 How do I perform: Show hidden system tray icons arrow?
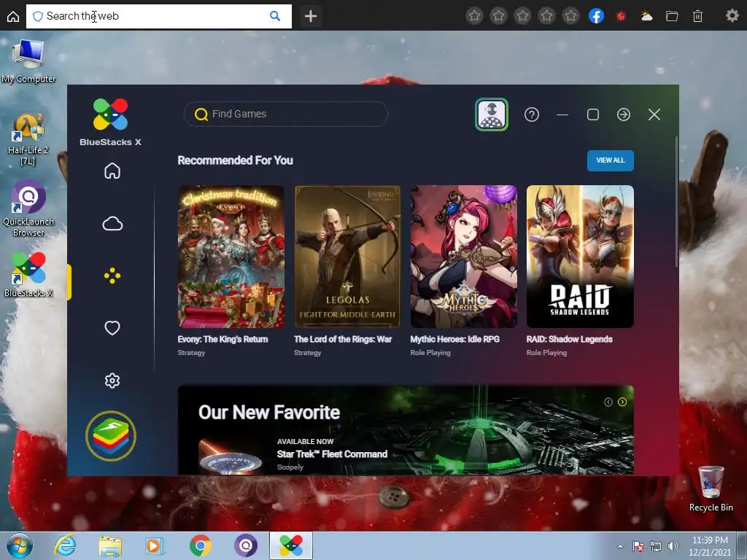point(620,546)
